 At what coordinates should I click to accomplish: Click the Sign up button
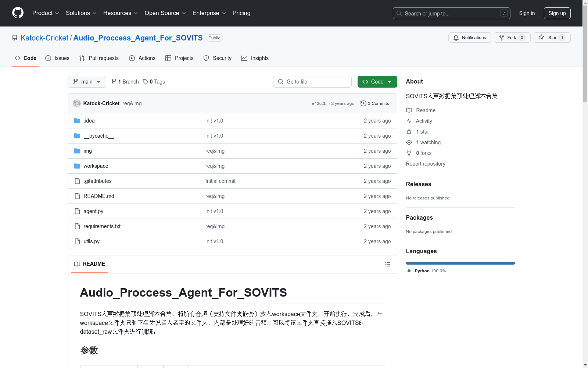(x=557, y=13)
